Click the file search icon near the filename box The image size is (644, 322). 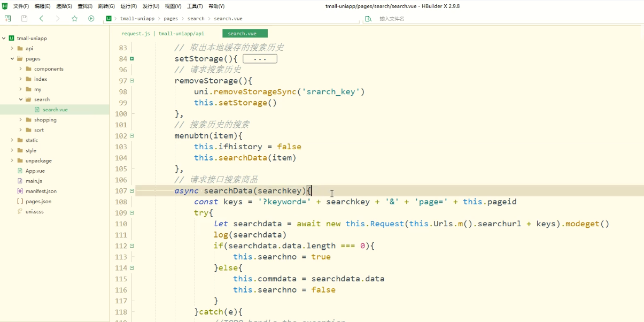368,19
